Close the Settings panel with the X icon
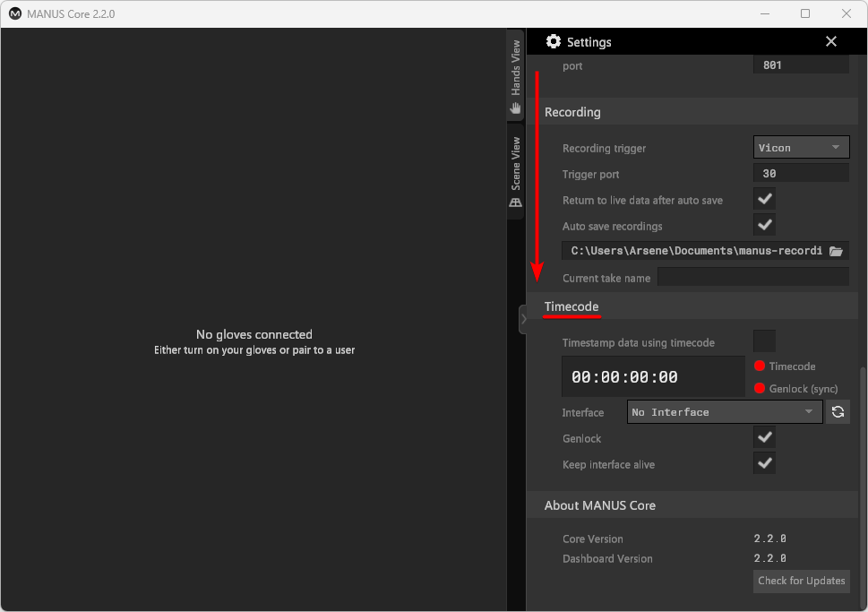 point(830,41)
